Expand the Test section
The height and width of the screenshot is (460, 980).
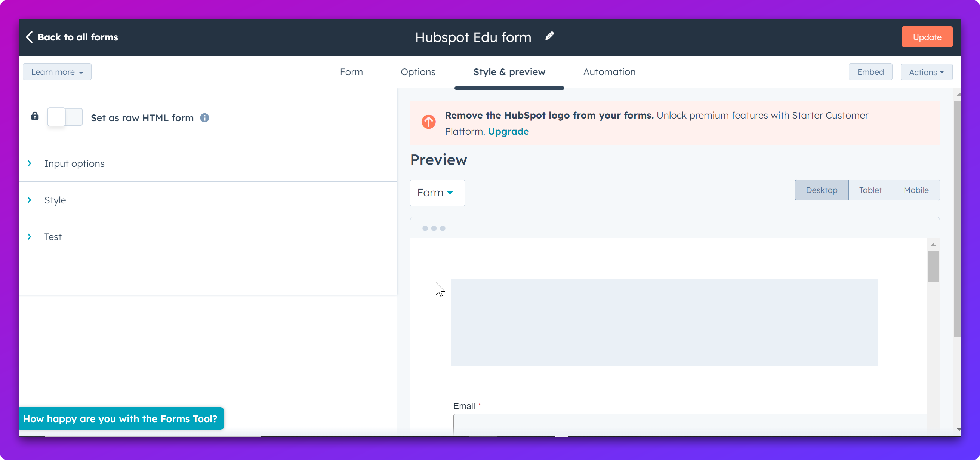[x=208, y=236]
